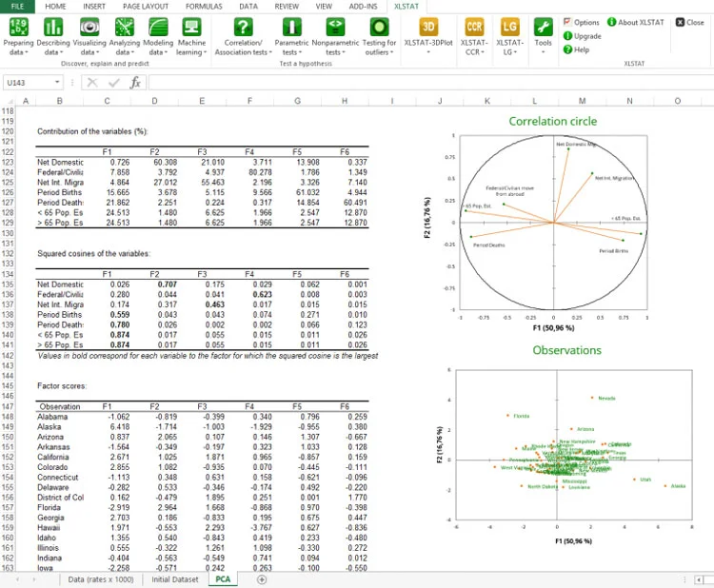Click Upgrade in the XLSTAT group

click(x=583, y=36)
